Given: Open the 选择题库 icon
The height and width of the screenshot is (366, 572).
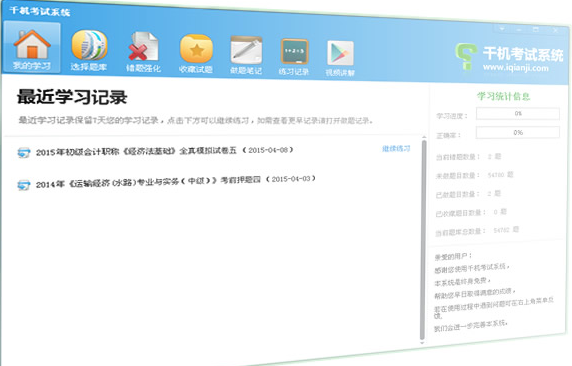Looking at the screenshot, I should (x=89, y=50).
